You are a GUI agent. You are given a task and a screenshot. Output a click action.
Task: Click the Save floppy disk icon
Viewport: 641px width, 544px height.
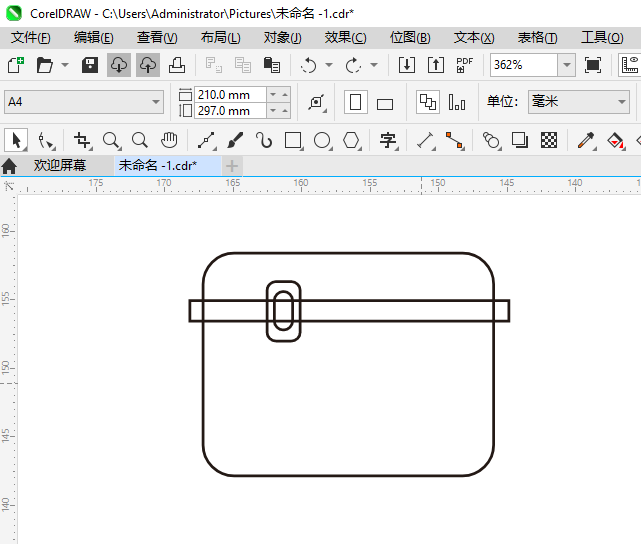point(90,65)
